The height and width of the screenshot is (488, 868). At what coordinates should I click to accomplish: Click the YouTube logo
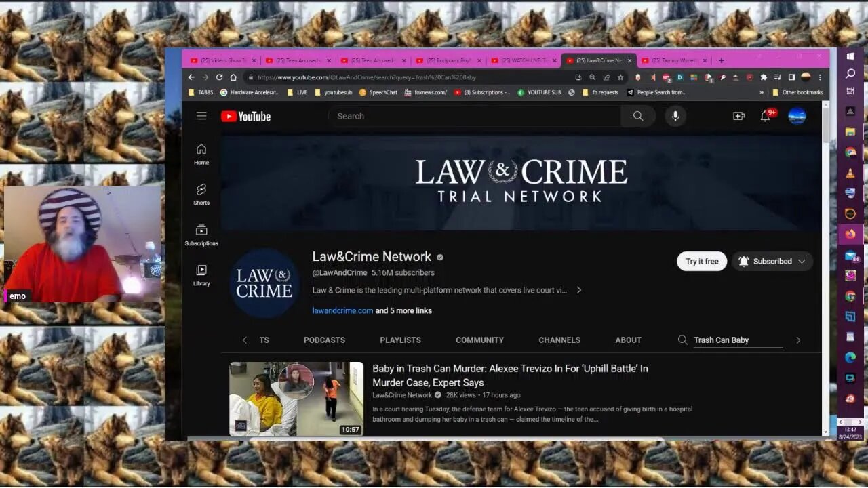(x=245, y=117)
